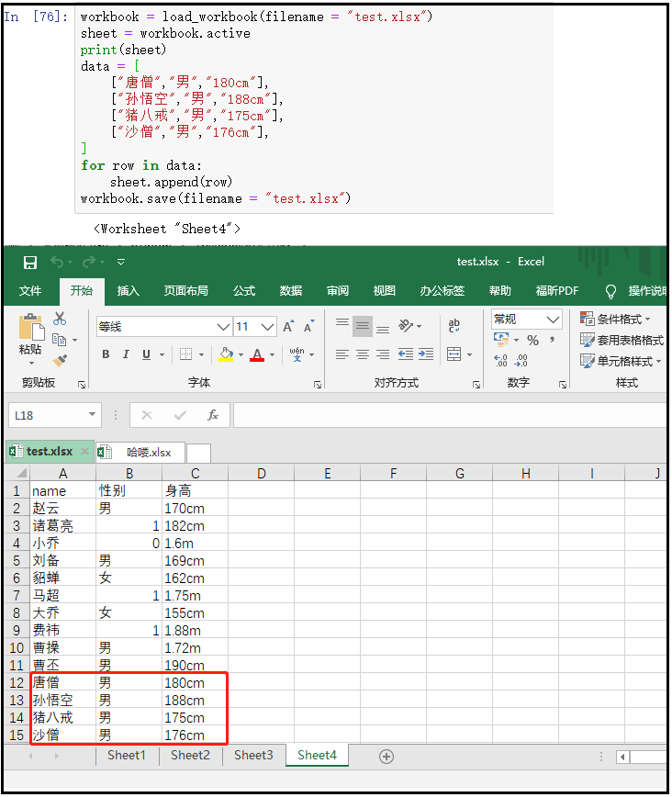Open the 剪贴板 clipboard dialog launcher
Screen dimensions: 672x797
tap(82, 385)
